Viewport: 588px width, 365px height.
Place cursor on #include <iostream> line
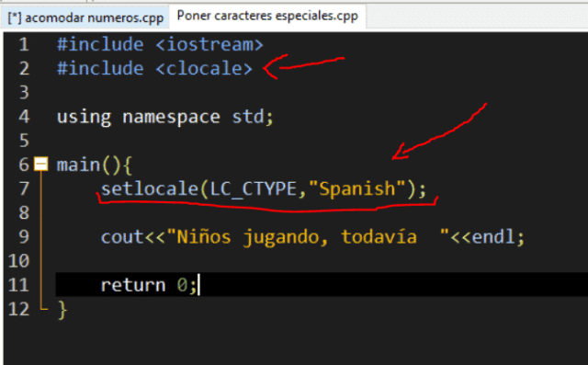tap(160, 45)
